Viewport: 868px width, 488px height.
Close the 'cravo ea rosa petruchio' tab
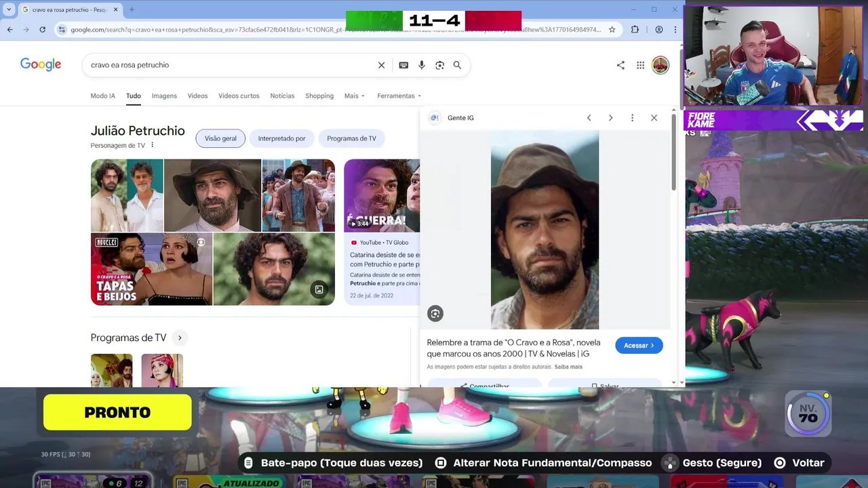[x=115, y=9]
